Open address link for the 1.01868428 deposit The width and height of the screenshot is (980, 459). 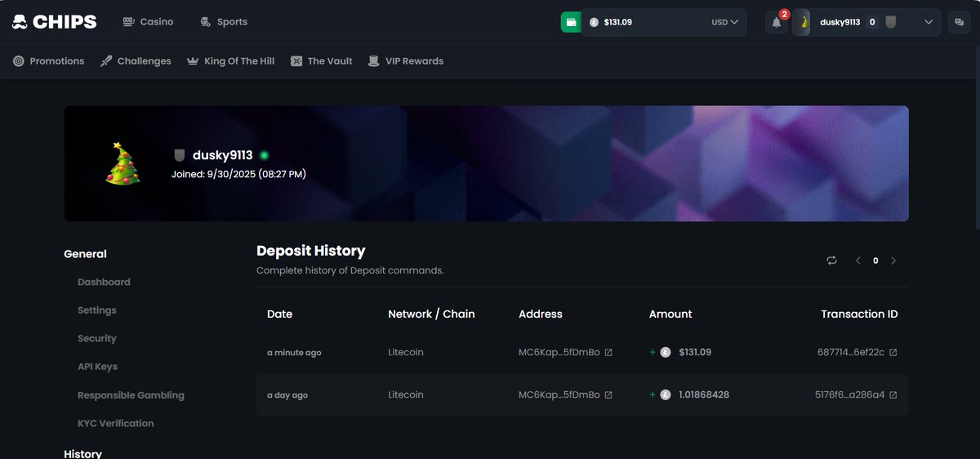coord(608,395)
